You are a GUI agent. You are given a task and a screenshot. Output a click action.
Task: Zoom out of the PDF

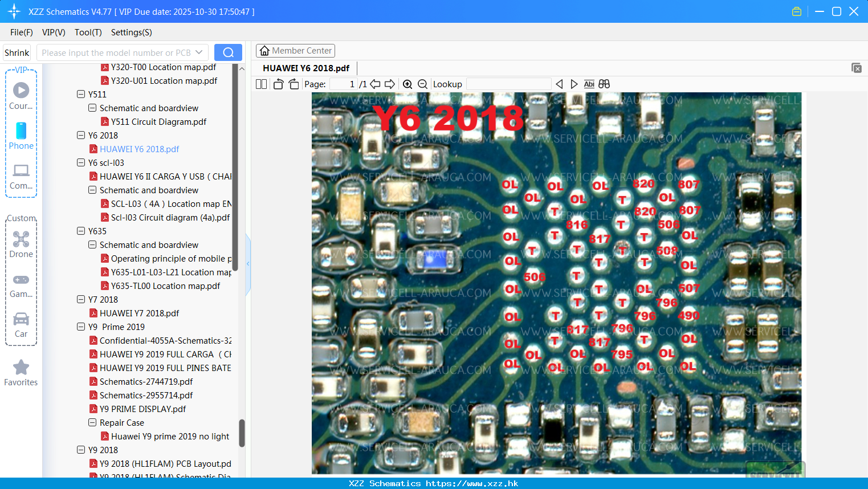click(422, 84)
